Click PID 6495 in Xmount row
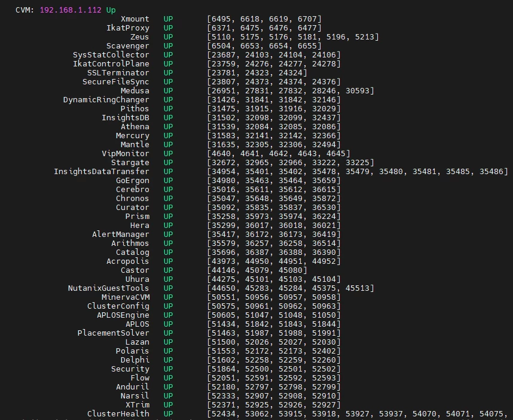513x420 pixels. [x=221, y=19]
